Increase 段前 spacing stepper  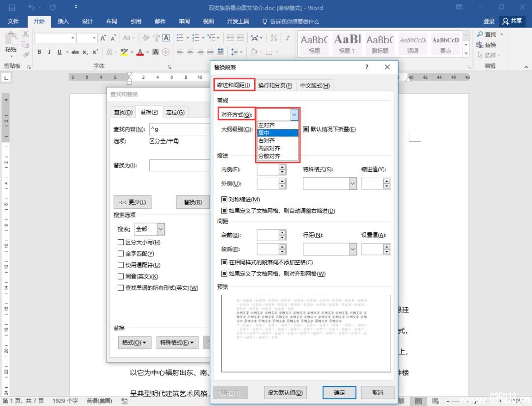tap(282, 232)
